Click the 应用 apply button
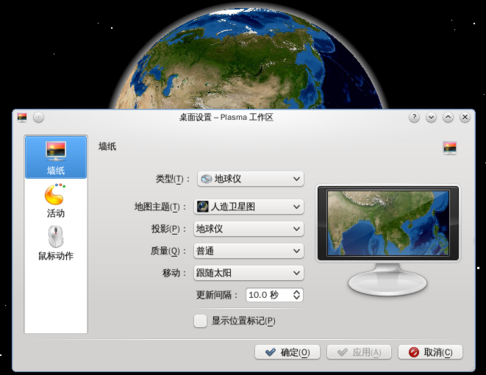The image size is (486, 375). point(359,352)
